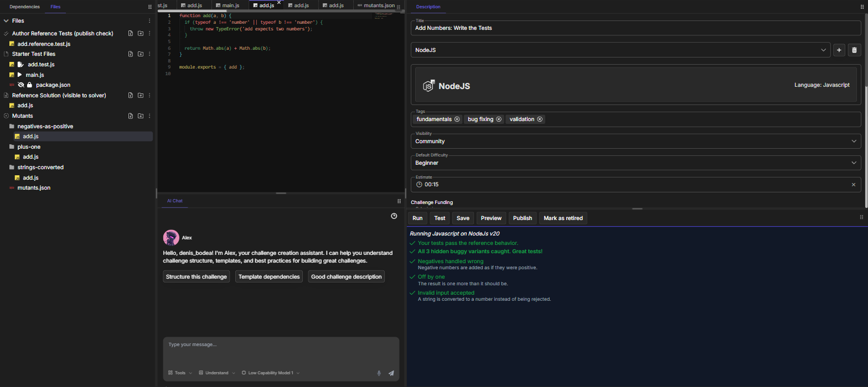868x387 pixels.
Task: Delete NodeJS language with trash icon
Action: (x=854, y=50)
